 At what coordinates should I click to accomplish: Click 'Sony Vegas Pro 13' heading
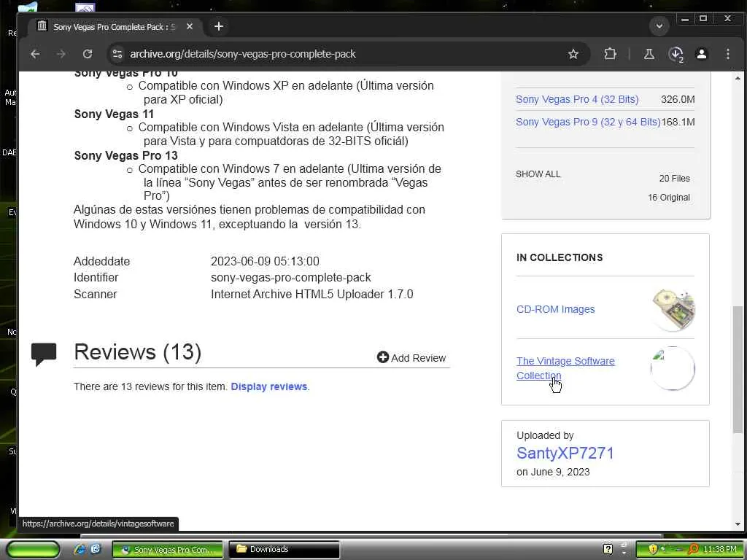pos(125,156)
